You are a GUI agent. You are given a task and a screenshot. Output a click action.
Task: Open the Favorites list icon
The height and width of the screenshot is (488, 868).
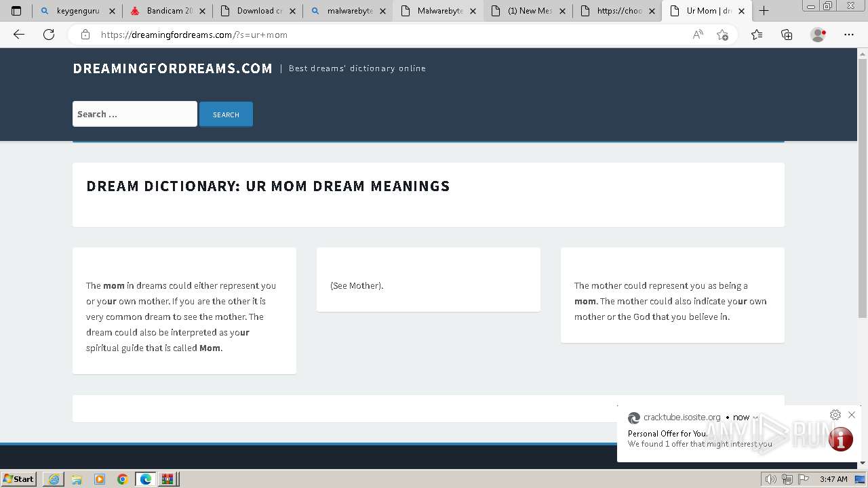pos(757,35)
